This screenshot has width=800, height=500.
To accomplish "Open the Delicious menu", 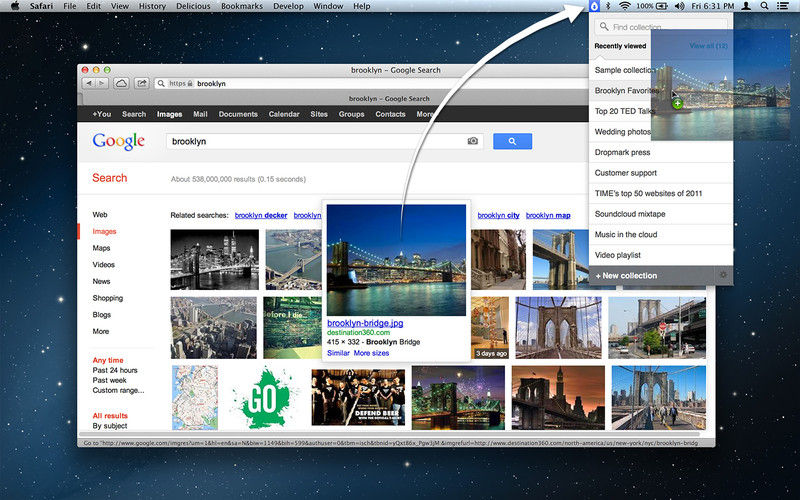I will tap(193, 6).
